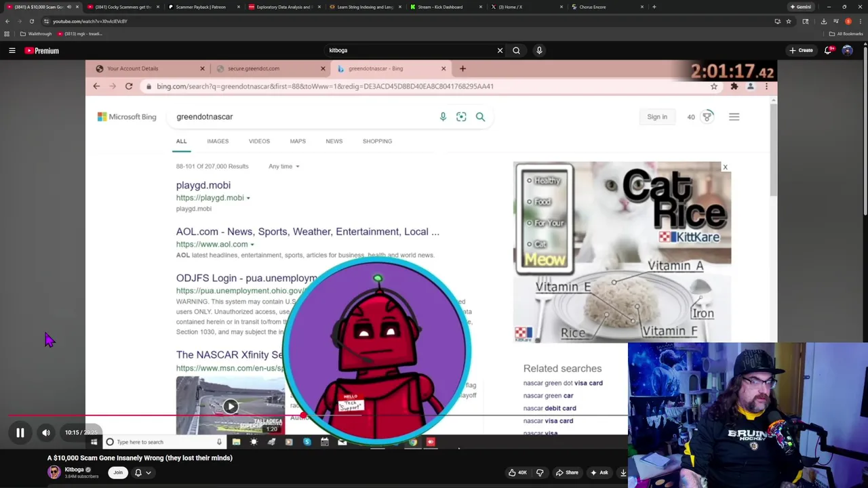Screen dimensions: 868x488
Task: Seek on the red video progress bar
Action: (317, 415)
